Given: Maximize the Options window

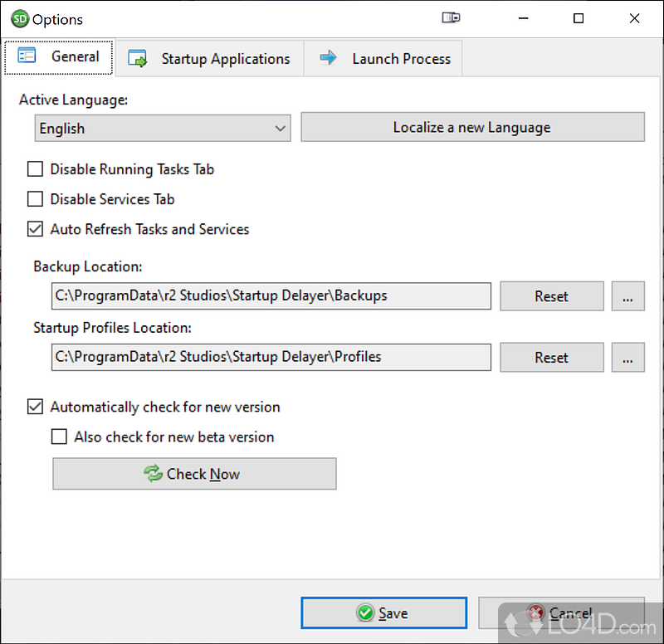Looking at the screenshot, I should pyautogui.click(x=579, y=18).
